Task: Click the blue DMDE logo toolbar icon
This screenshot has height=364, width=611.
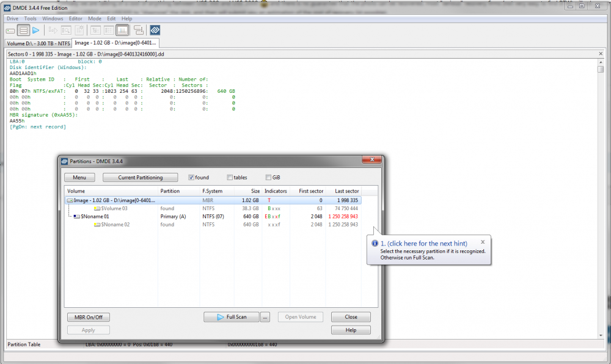Action: [x=155, y=30]
